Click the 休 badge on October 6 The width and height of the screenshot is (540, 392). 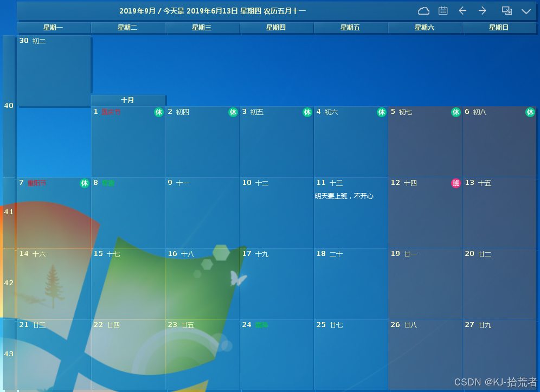pos(530,112)
